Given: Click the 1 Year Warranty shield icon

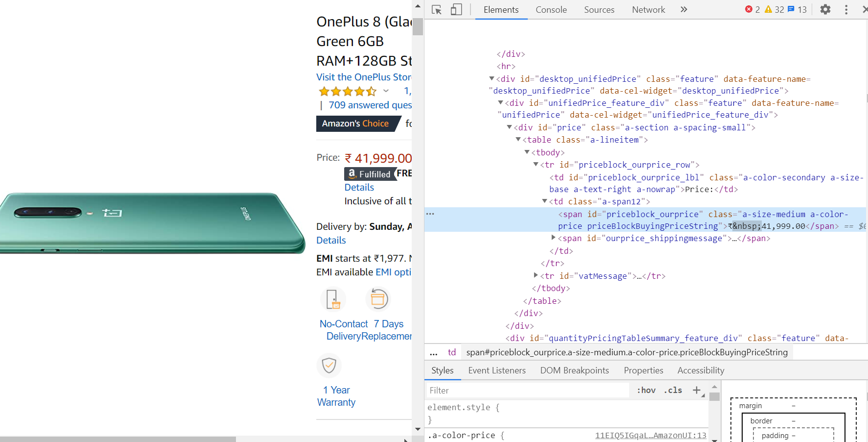Looking at the screenshot, I should click(329, 365).
